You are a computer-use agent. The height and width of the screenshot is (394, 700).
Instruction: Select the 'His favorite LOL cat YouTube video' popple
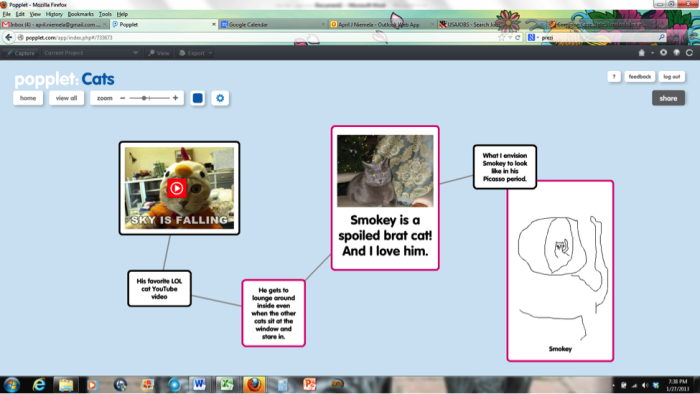(159, 289)
